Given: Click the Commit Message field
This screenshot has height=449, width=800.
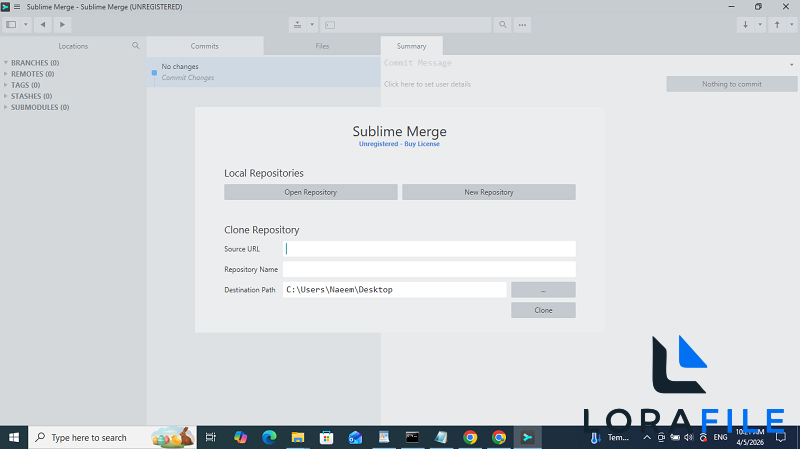Looking at the screenshot, I should pos(584,63).
